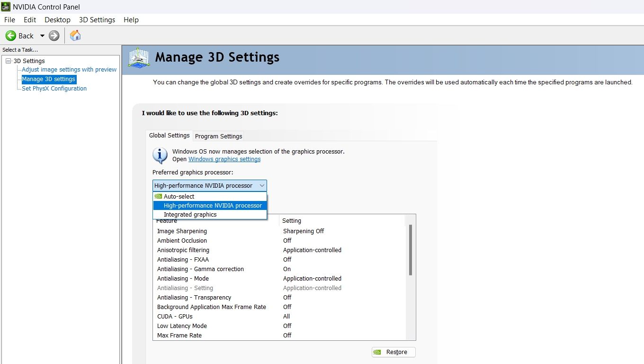
Task: Select the Antialiasing - Transparency row
Action: click(x=279, y=298)
